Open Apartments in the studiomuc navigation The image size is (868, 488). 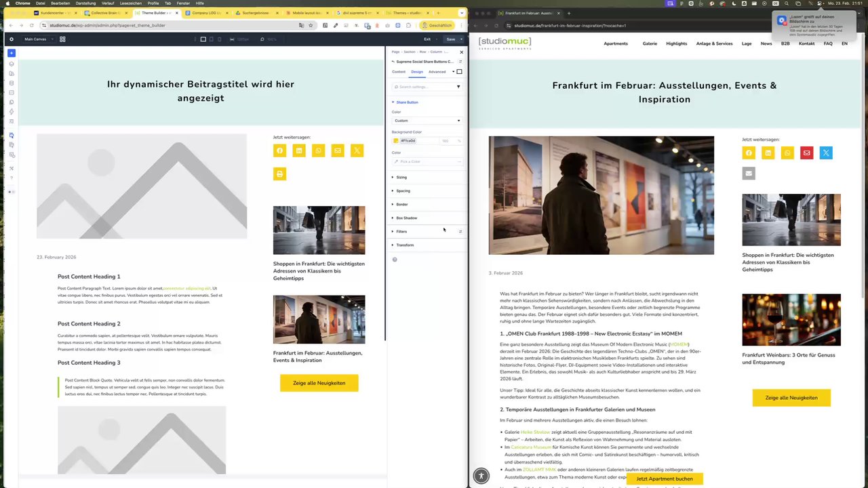tap(616, 44)
